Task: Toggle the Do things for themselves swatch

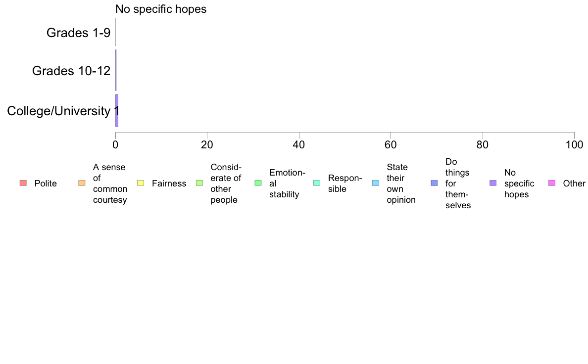Action: (x=434, y=183)
